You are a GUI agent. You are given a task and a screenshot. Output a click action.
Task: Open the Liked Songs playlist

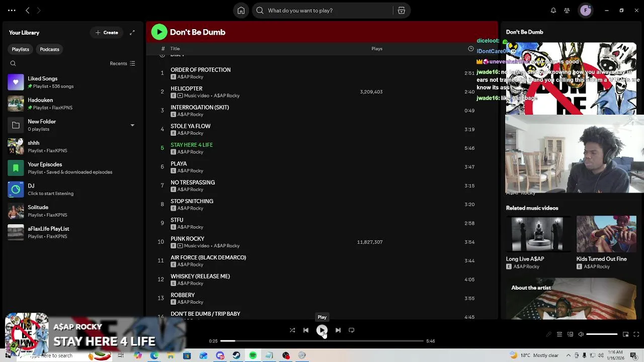73,82
